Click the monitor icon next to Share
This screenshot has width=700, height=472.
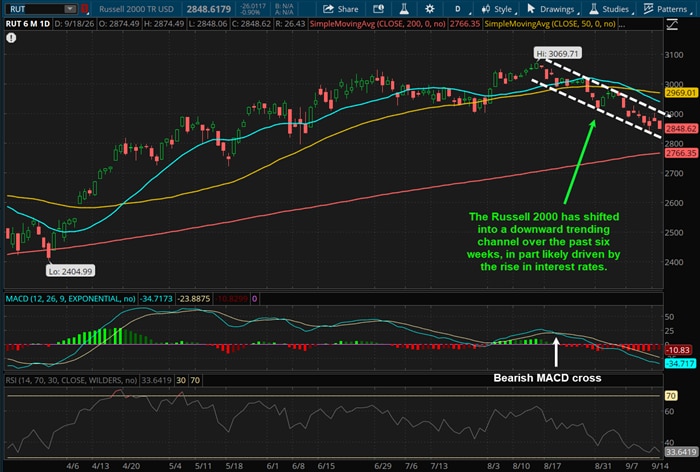[x=378, y=9]
